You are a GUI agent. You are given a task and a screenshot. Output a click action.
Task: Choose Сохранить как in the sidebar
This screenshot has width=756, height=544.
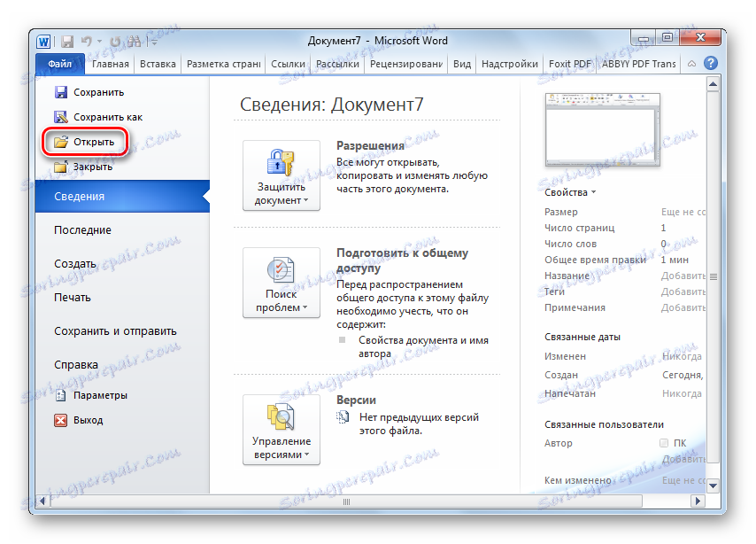tap(98, 117)
